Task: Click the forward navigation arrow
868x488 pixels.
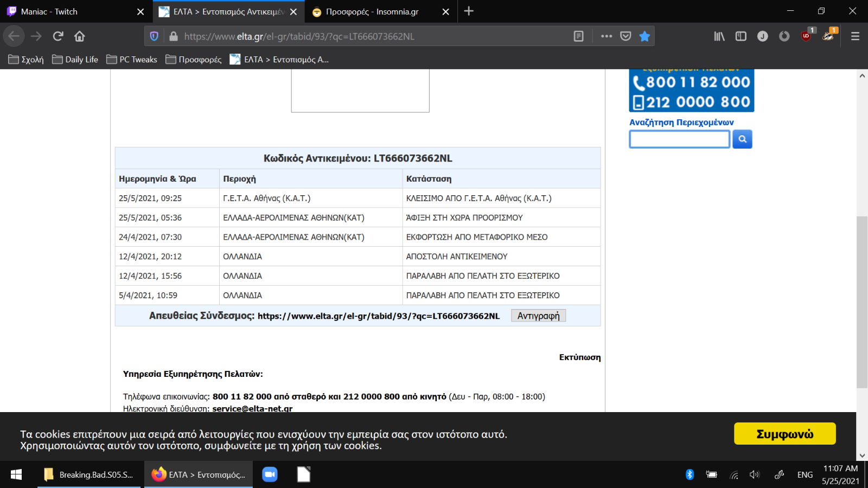Action: coord(36,36)
